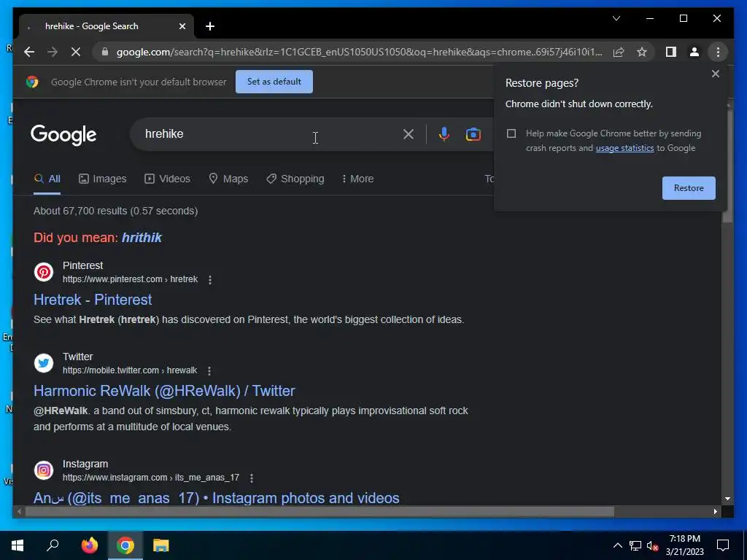Open the notification center
Image resolution: width=747 pixels, height=560 pixels.
click(x=723, y=545)
